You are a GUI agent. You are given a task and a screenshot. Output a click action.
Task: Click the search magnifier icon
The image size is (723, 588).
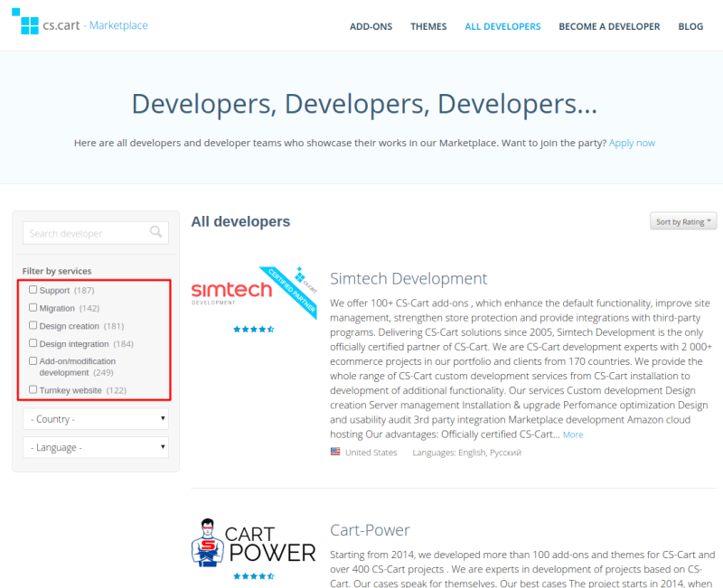[155, 232]
